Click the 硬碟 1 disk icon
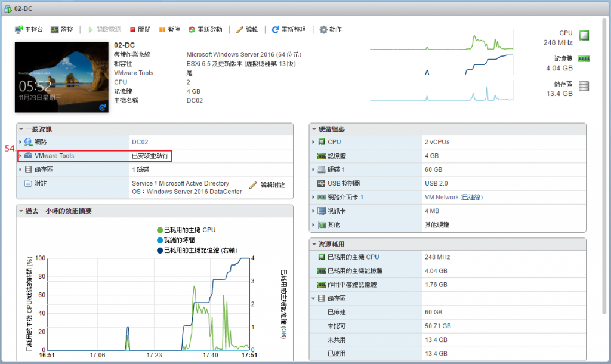Screen dimensions: 611x364 tap(322, 169)
